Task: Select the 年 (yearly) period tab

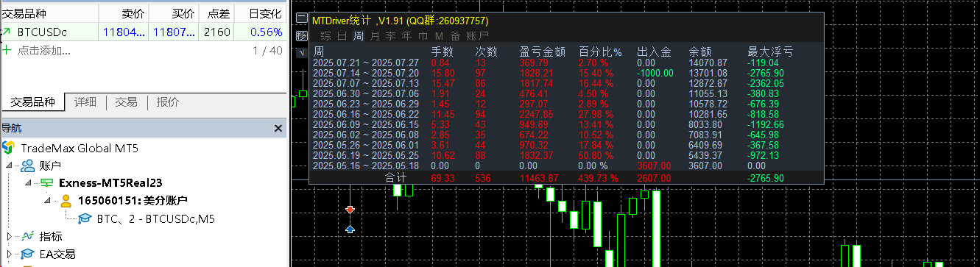Action: pyautogui.click(x=407, y=35)
